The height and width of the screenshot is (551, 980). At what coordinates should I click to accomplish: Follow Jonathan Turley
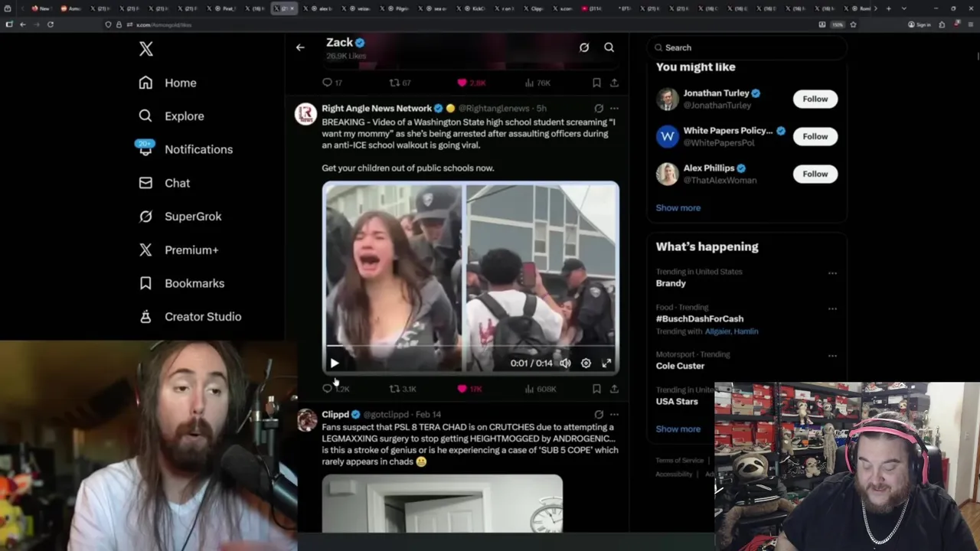click(815, 99)
